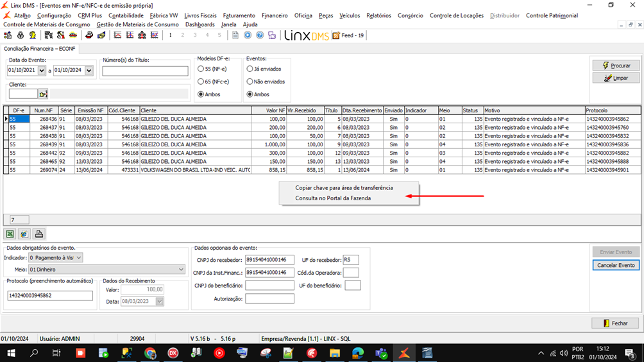Open client search lookup icon
Viewport: 644px width, 362px height.
coord(43,94)
